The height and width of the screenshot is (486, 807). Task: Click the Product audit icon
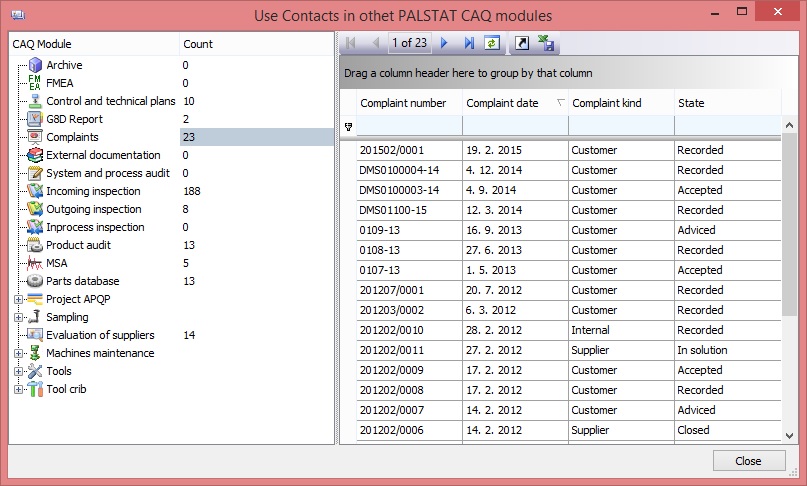35,245
